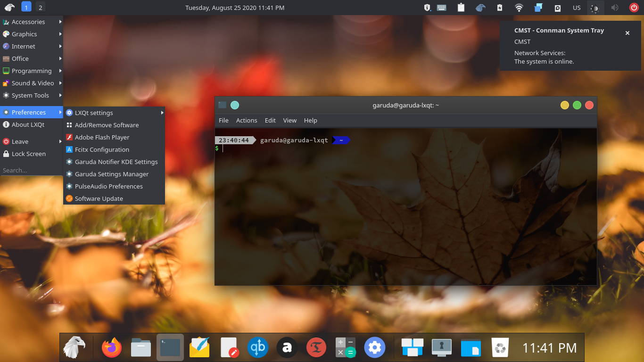Click Lock Screen in the menu
The width and height of the screenshot is (644, 362).
(x=32, y=154)
